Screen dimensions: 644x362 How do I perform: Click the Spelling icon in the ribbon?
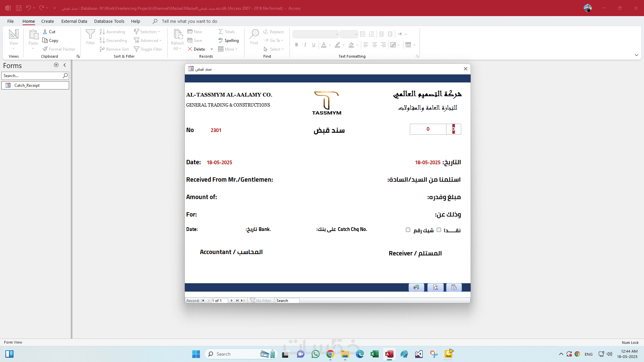221,40
